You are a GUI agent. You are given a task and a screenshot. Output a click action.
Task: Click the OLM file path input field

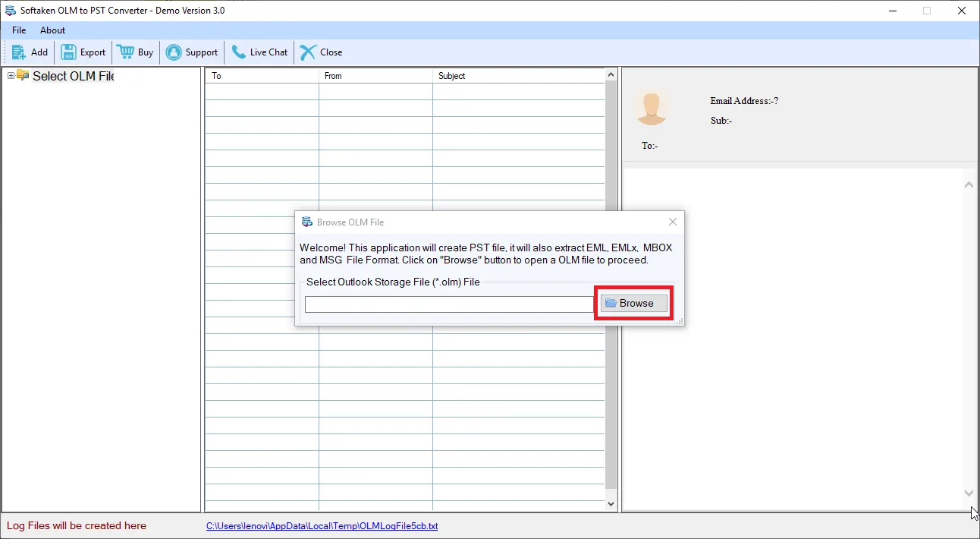click(x=449, y=304)
